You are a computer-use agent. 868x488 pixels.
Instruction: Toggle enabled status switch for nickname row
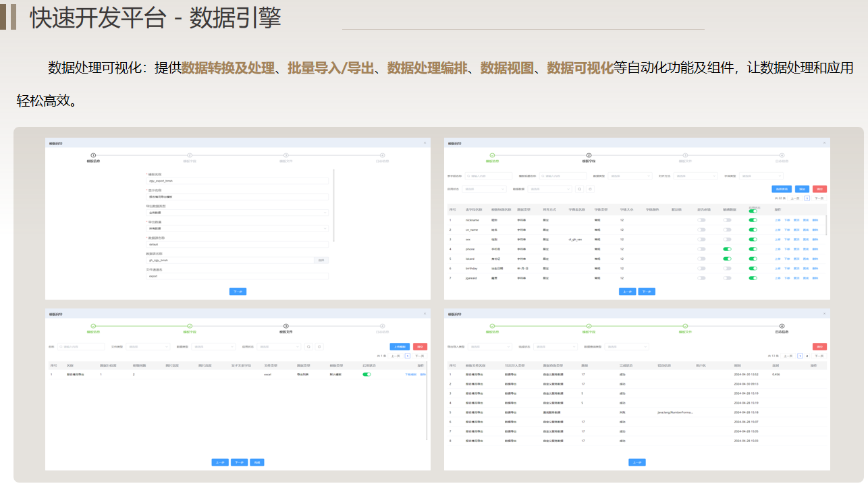(x=753, y=220)
